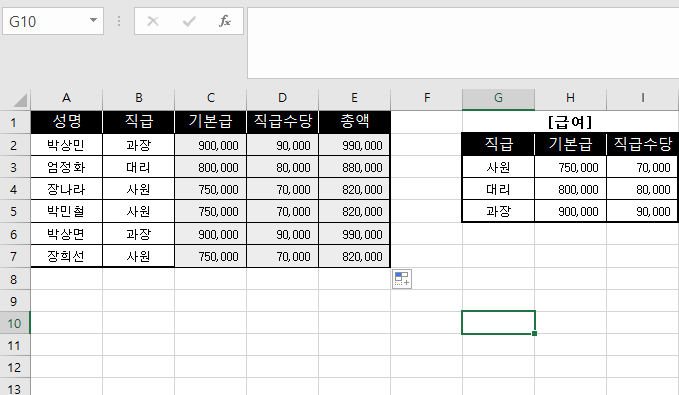Click 750,000 in column H
Image resolution: width=679 pixels, height=395 pixels.
[570, 167]
